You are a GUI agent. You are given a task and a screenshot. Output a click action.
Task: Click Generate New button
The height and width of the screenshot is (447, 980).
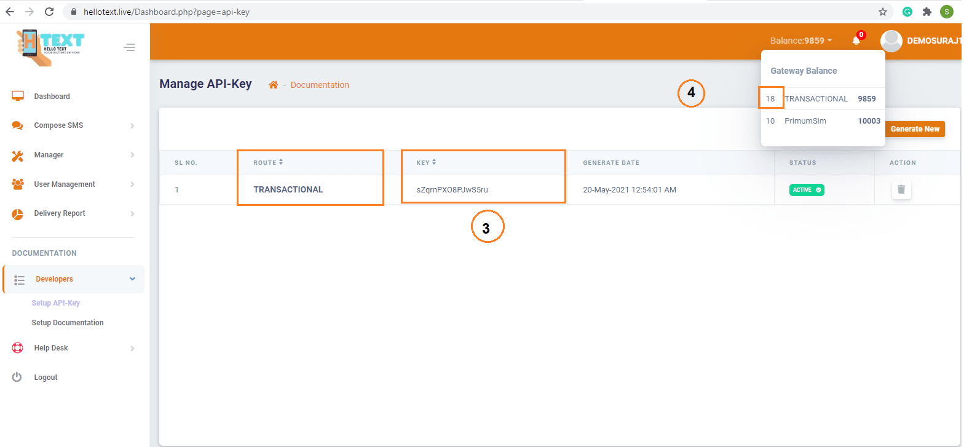tap(914, 129)
